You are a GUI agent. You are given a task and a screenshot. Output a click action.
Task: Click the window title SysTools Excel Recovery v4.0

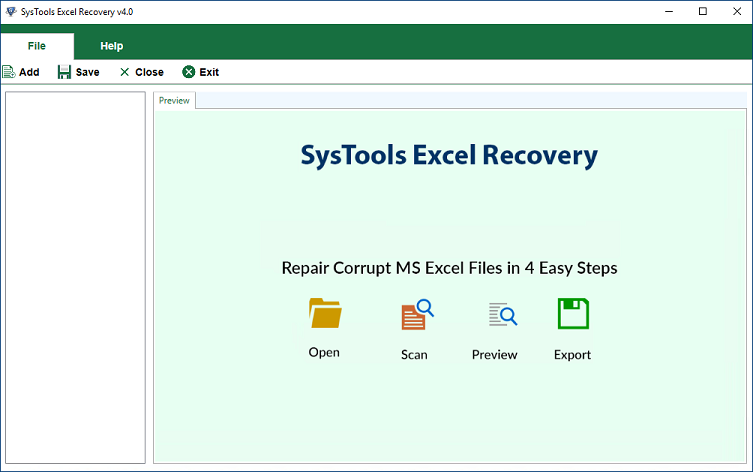(77, 12)
